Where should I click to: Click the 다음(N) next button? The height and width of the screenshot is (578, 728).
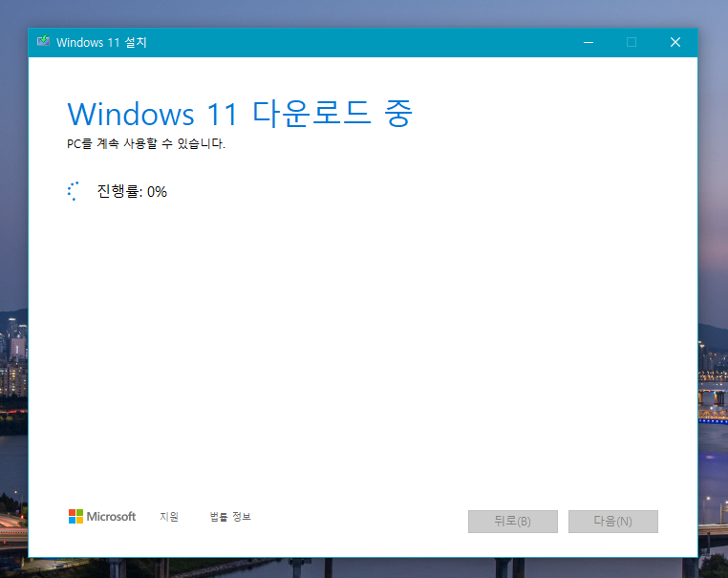[x=612, y=522]
